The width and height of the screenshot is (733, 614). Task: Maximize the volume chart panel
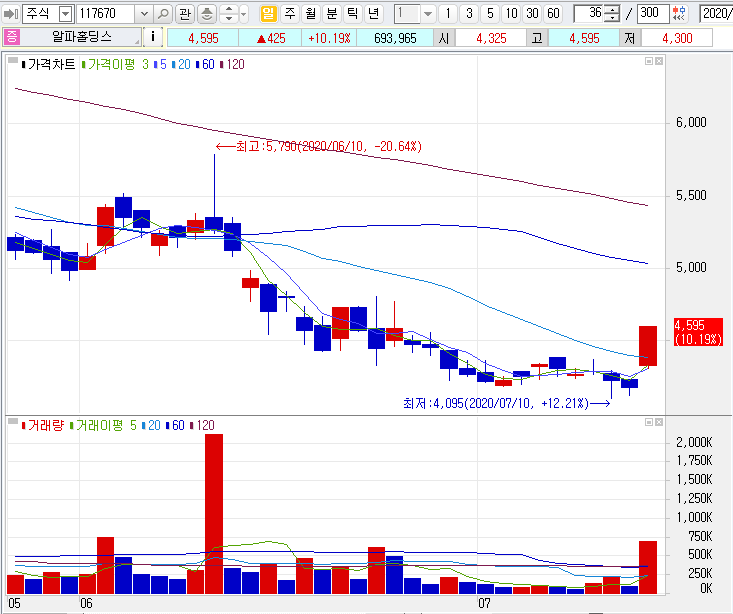point(649,422)
